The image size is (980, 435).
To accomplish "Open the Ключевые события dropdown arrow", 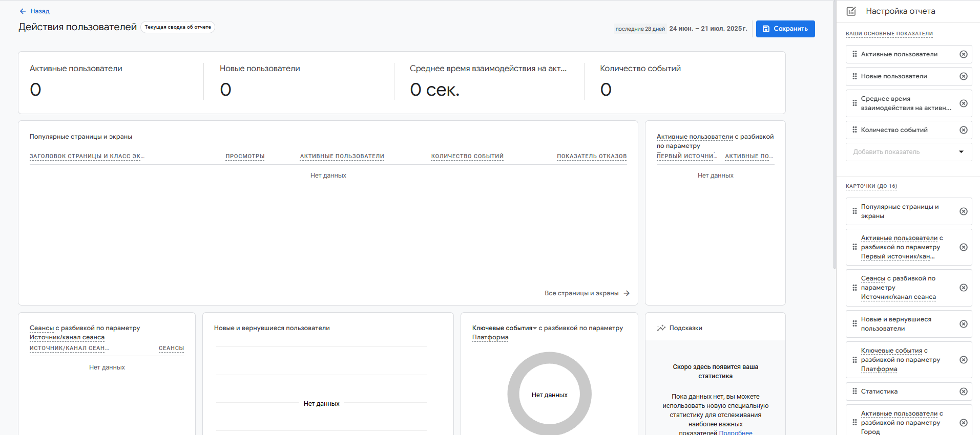I will (x=535, y=328).
